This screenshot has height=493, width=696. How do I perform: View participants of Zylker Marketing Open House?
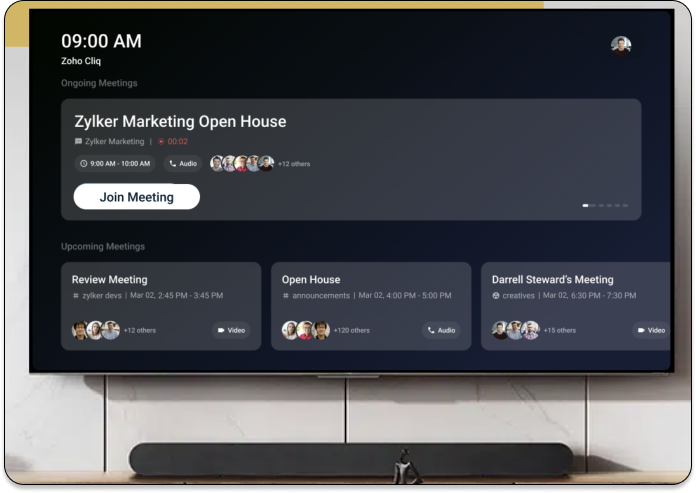click(x=241, y=163)
